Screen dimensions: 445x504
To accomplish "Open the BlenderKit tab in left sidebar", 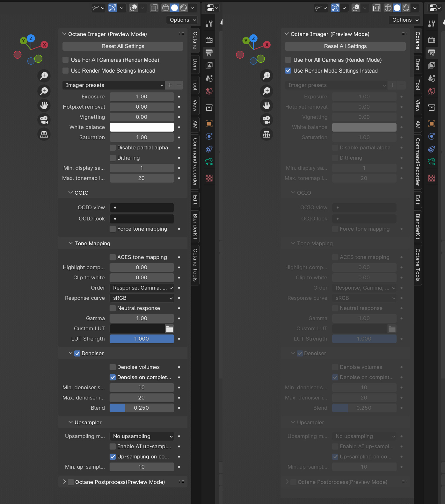I will click(195, 227).
